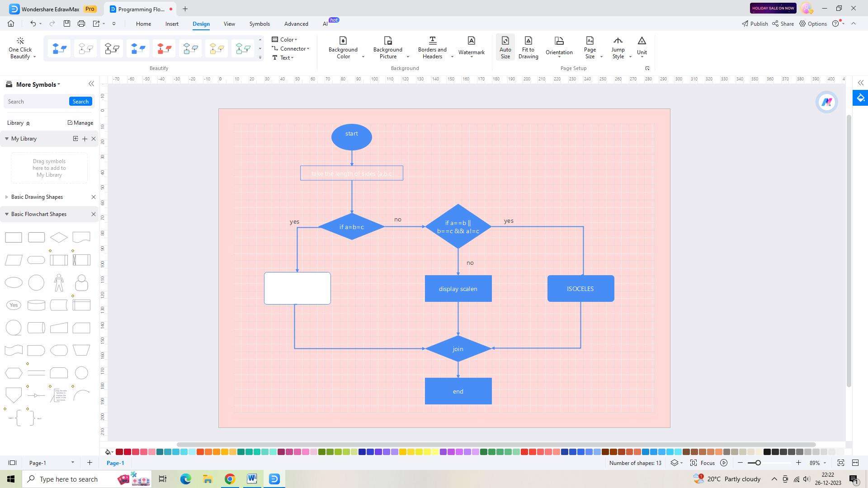The image size is (868, 488).
Task: Select a blue color swatch in palette
Action: pos(362,452)
